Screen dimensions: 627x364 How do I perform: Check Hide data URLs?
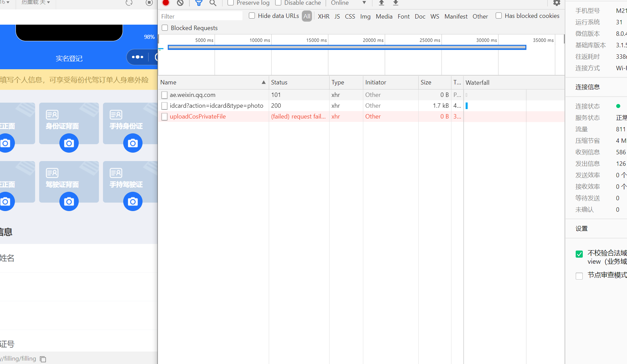point(252,16)
